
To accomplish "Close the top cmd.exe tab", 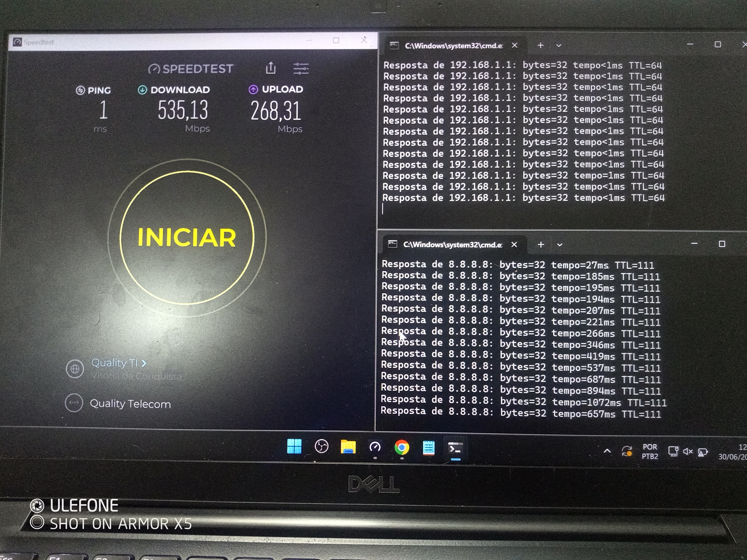I will [514, 45].
